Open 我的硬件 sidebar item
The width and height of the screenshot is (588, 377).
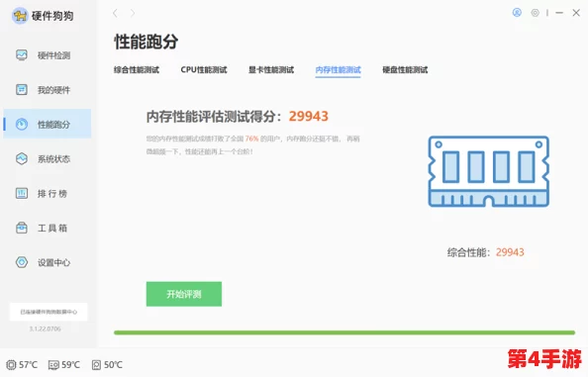[48, 90]
